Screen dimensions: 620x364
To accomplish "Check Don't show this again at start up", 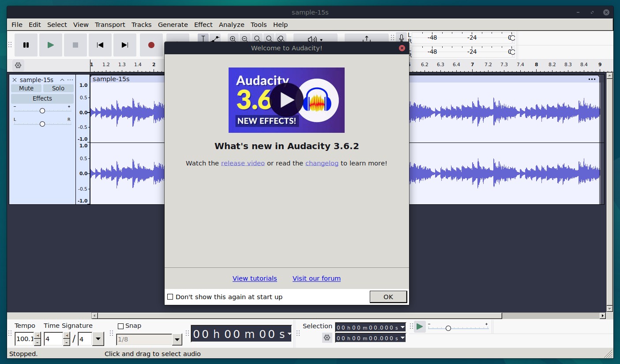I will 170,297.
